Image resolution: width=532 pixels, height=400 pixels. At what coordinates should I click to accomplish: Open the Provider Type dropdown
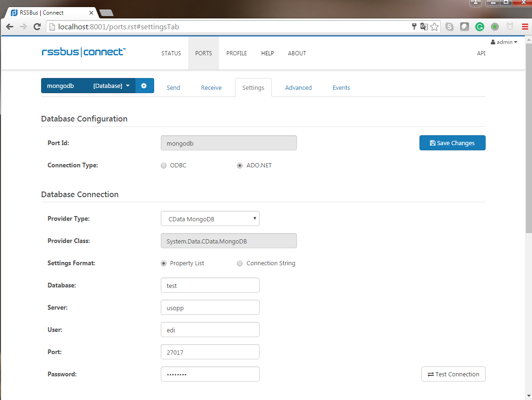click(x=210, y=219)
